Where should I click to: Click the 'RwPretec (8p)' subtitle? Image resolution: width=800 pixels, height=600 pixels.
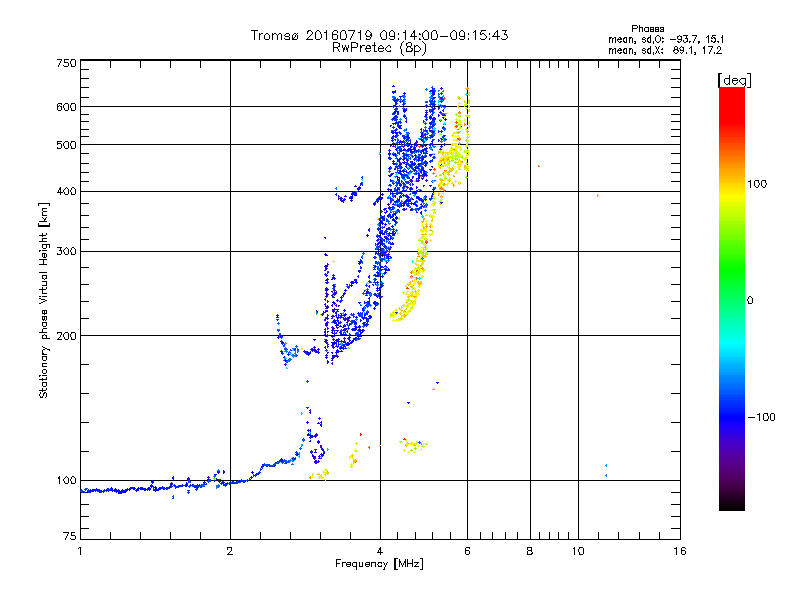click(379, 48)
